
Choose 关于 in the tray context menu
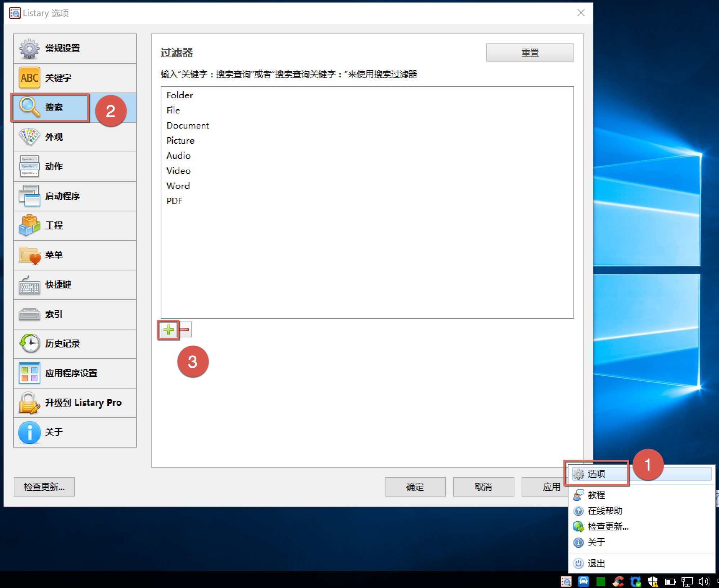click(642, 542)
